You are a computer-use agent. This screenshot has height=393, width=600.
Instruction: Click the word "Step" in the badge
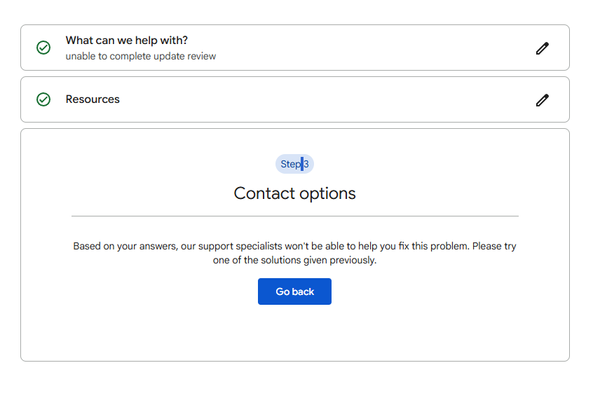click(x=290, y=165)
